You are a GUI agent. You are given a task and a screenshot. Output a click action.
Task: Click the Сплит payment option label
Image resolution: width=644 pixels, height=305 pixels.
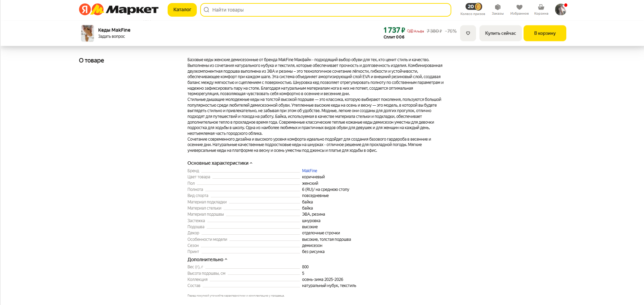pyautogui.click(x=394, y=37)
